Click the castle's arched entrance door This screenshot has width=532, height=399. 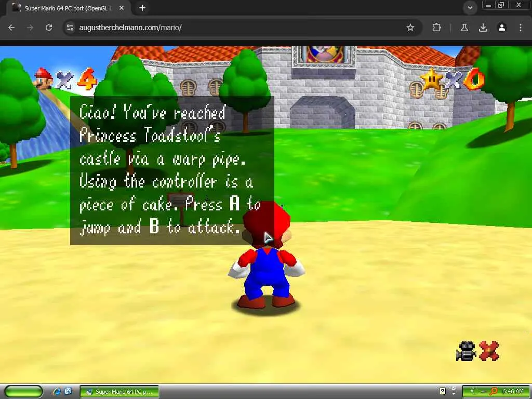click(322, 113)
